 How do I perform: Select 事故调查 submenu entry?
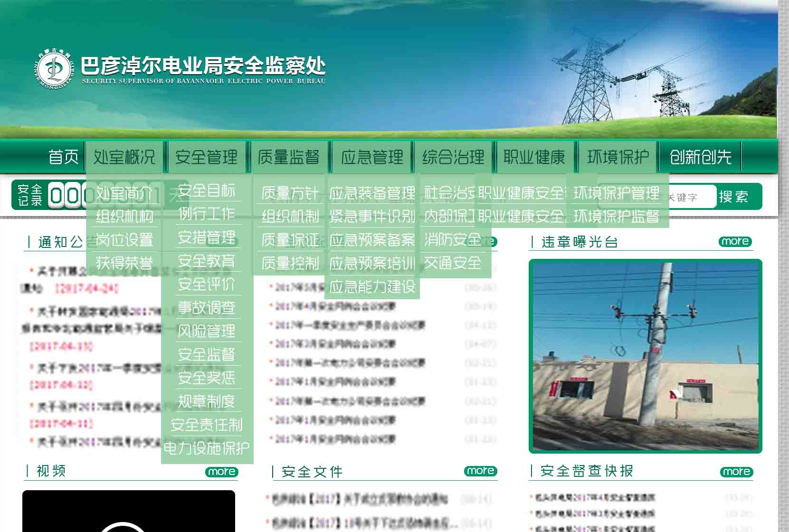tap(207, 307)
